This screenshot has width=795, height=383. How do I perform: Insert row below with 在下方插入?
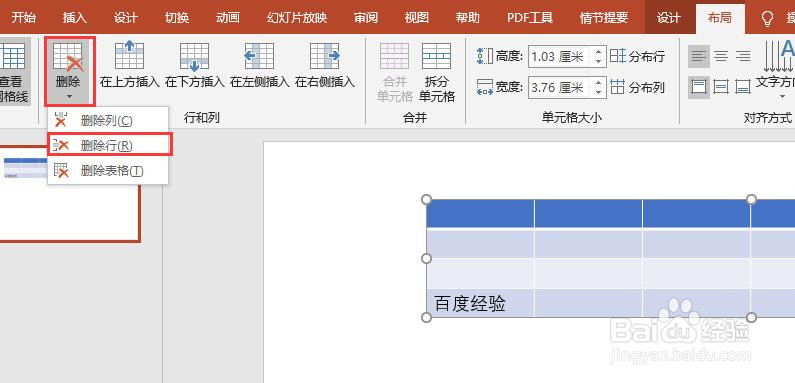[195, 64]
